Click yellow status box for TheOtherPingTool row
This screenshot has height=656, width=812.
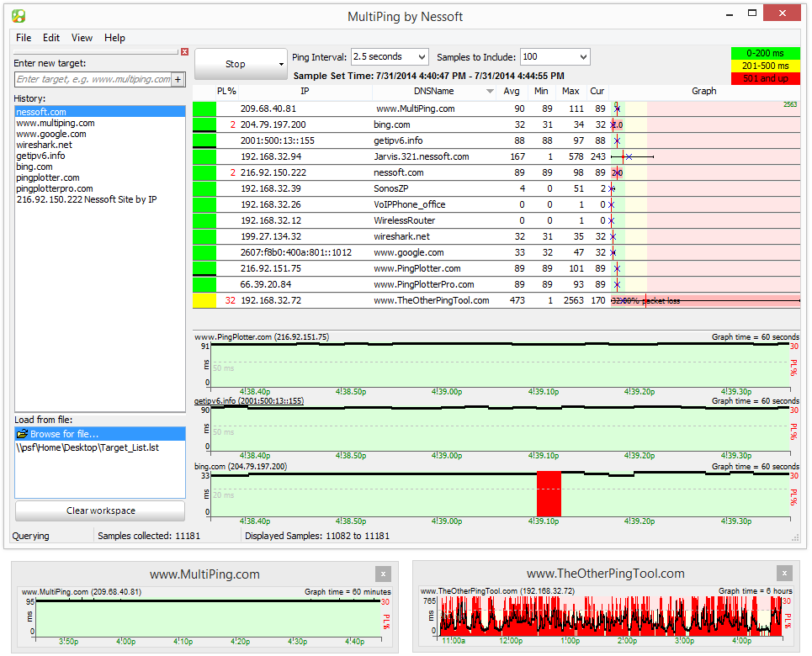[x=204, y=300]
